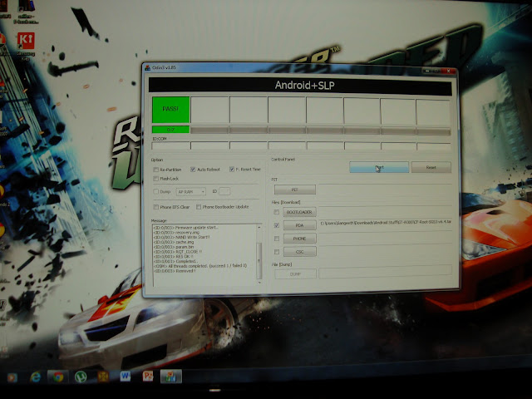Open Microsoft Word from the taskbar
The width and height of the screenshot is (532, 399).
125,376
